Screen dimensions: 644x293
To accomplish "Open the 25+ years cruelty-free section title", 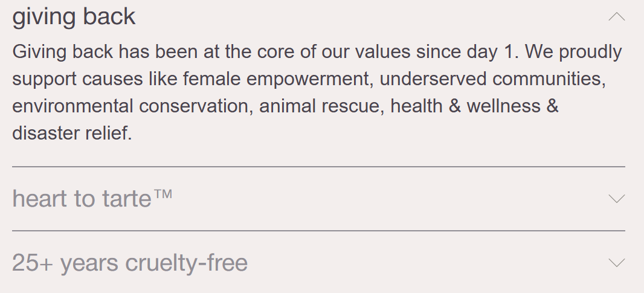I will [129, 263].
